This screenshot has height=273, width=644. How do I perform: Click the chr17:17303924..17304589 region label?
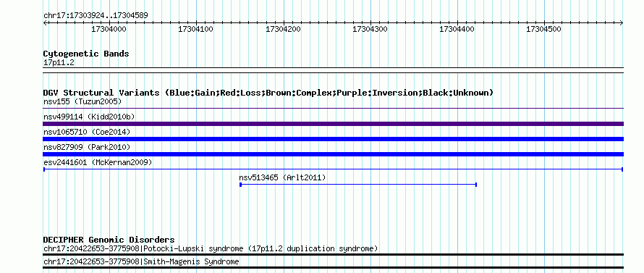click(96, 16)
